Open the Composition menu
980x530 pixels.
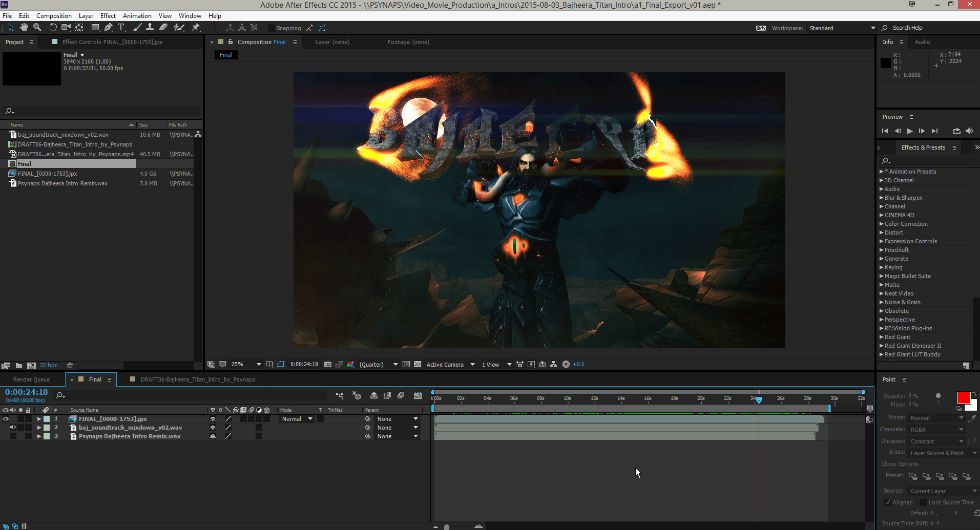[54, 16]
